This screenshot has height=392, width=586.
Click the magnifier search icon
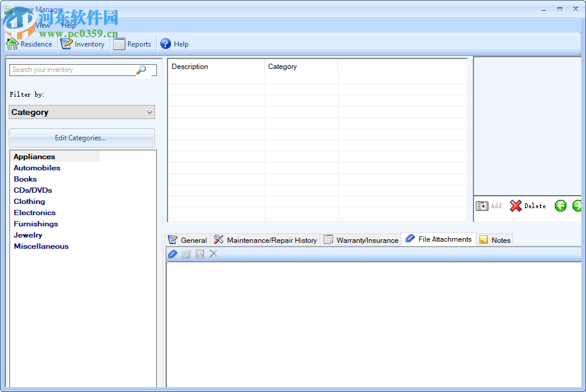click(x=140, y=70)
